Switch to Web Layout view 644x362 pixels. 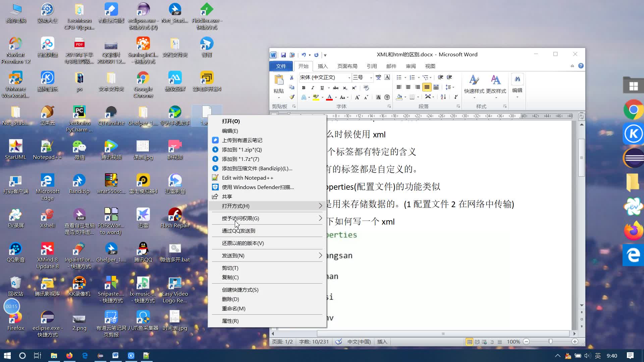tap(484, 342)
